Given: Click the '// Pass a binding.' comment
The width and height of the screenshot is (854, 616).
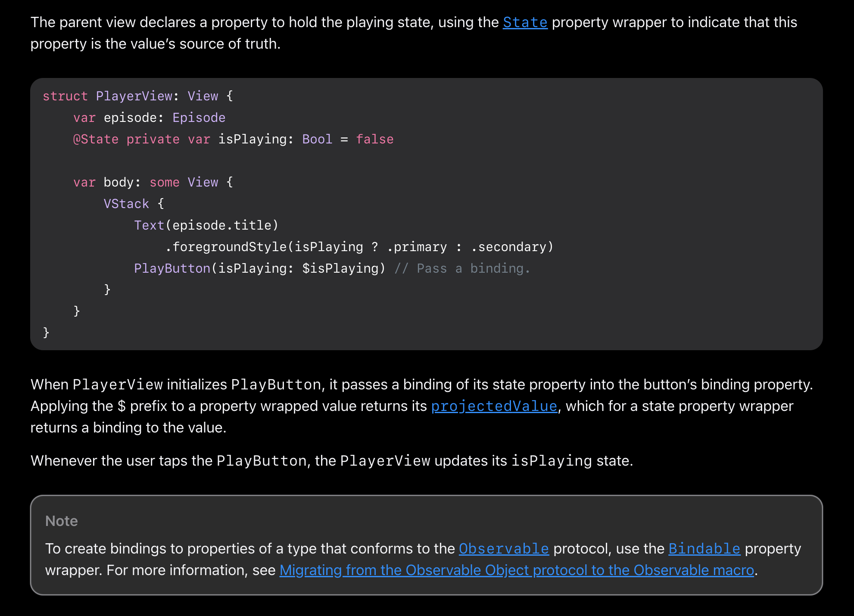Looking at the screenshot, I should [462, 268].
